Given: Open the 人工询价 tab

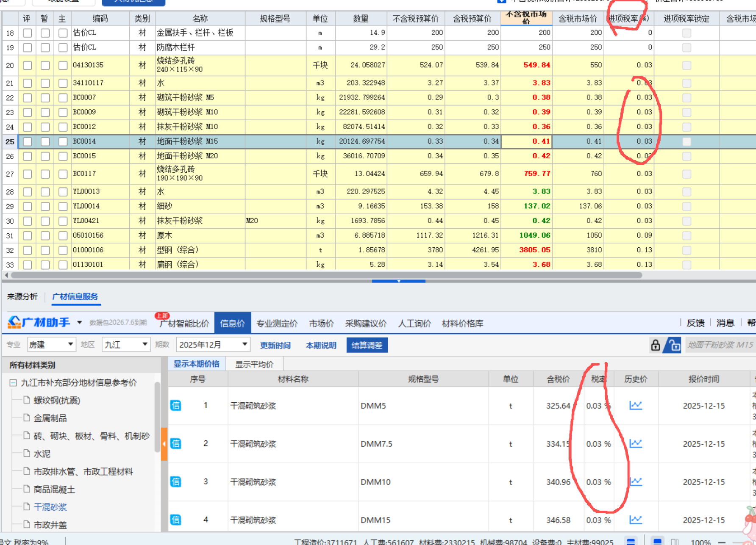Looking at the screenshot, I should (414, 324).
